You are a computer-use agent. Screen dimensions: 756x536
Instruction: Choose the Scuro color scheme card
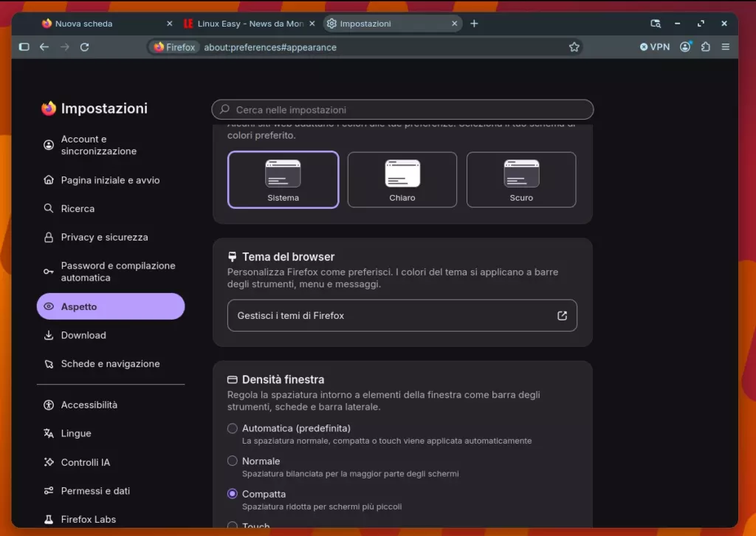(521, 180)
